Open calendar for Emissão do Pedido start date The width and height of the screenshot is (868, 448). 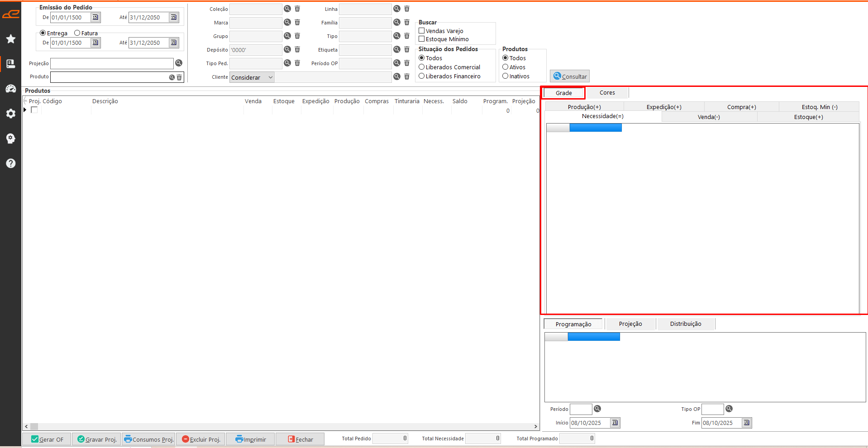point(95,17)
